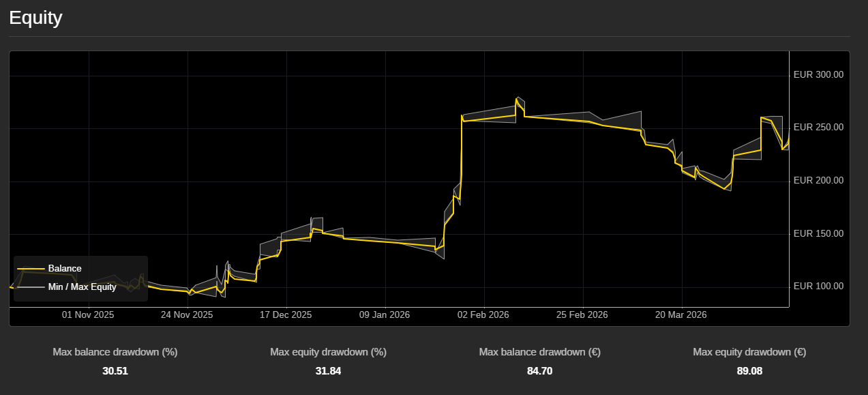The width and height of the screenshot is (868, 395).
Task: Select the gray Min / Max Equity line marker
Action: tap(31, 287)
